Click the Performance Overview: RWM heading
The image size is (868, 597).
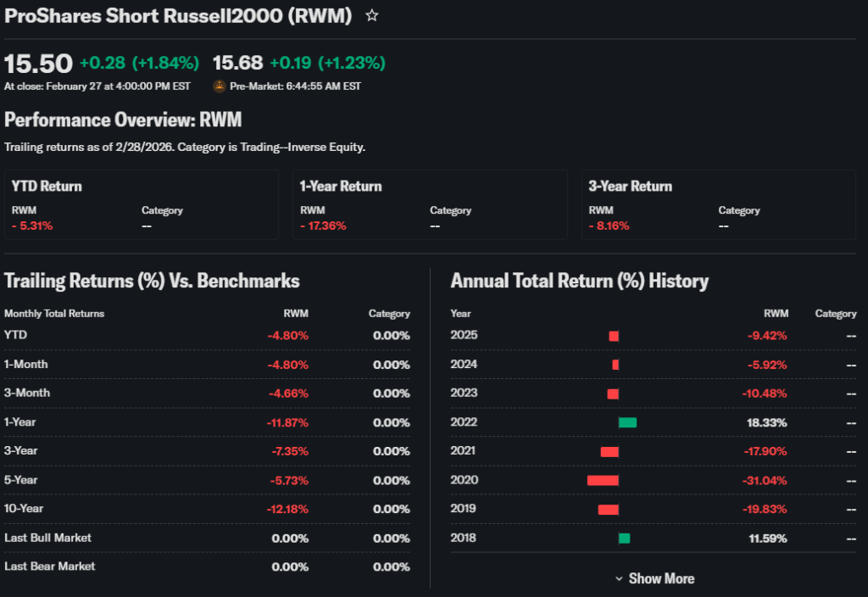pyautogui.click(x=123, y=120)
